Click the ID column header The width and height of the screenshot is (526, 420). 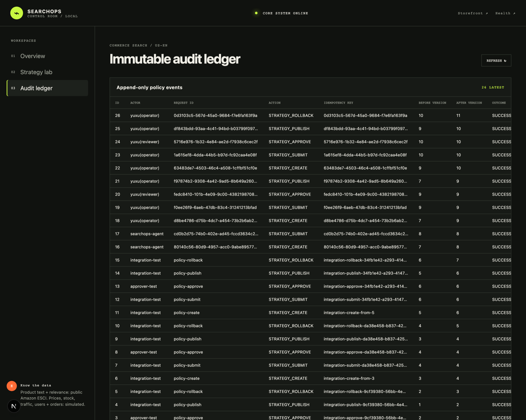point(117,103)
